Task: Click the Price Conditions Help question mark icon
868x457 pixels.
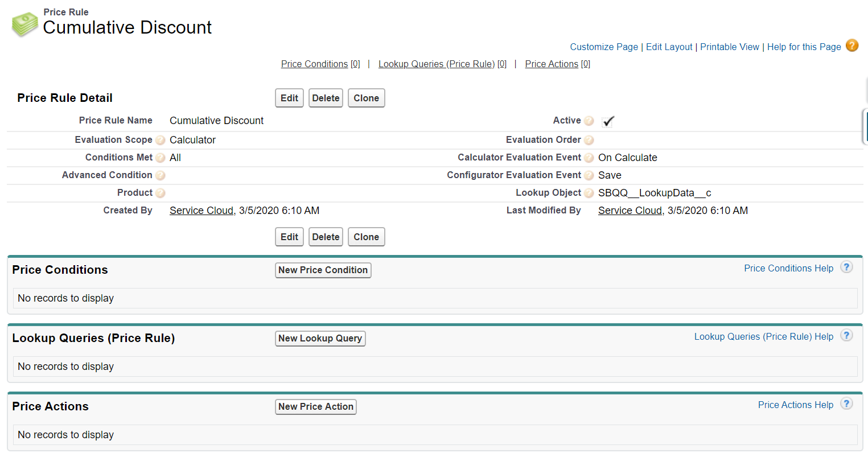Action: 846,267
